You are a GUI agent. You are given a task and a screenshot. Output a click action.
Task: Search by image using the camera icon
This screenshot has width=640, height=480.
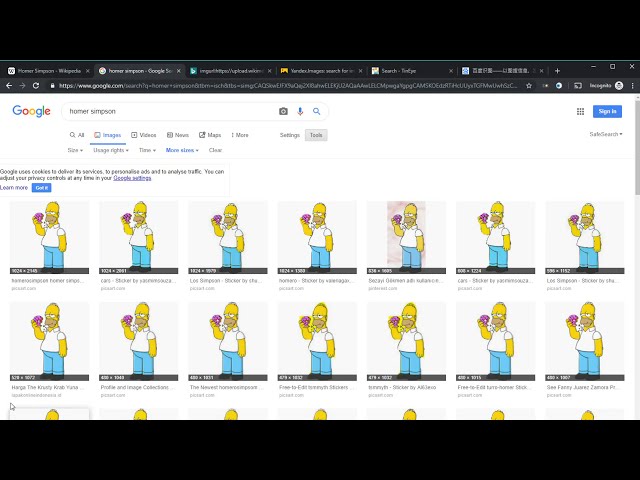pyautogui.click(x=283, y=111)
